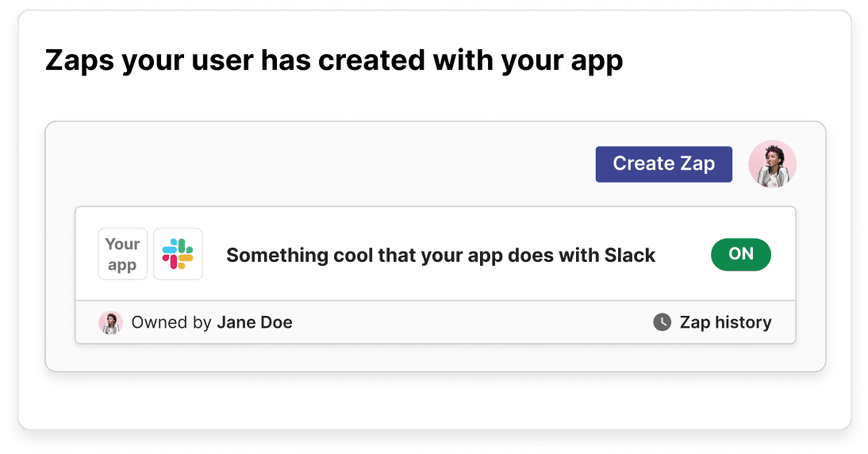Viewport: 868px width, 454px height.
Task: Click the Your app icon tile
Action: tap(123, 254)
